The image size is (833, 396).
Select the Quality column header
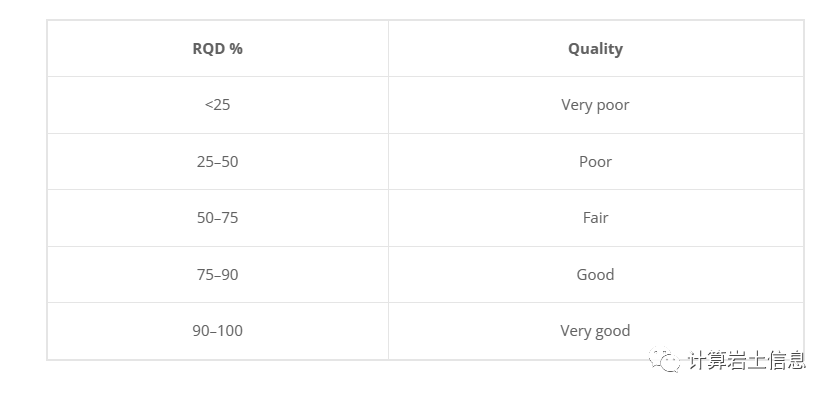(x=596, y=48)
